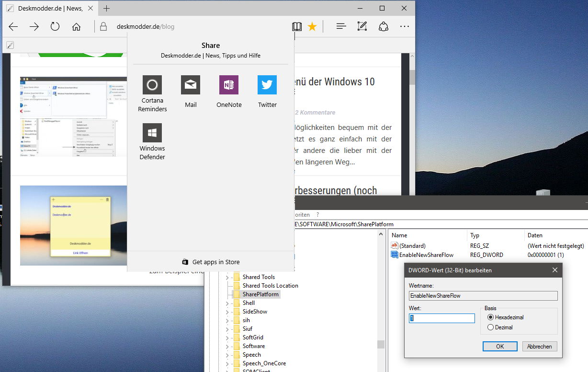Viewport: 588px width, 372px height.
Task: Select the Shared Tools Location key
Action: click(270, 286)
